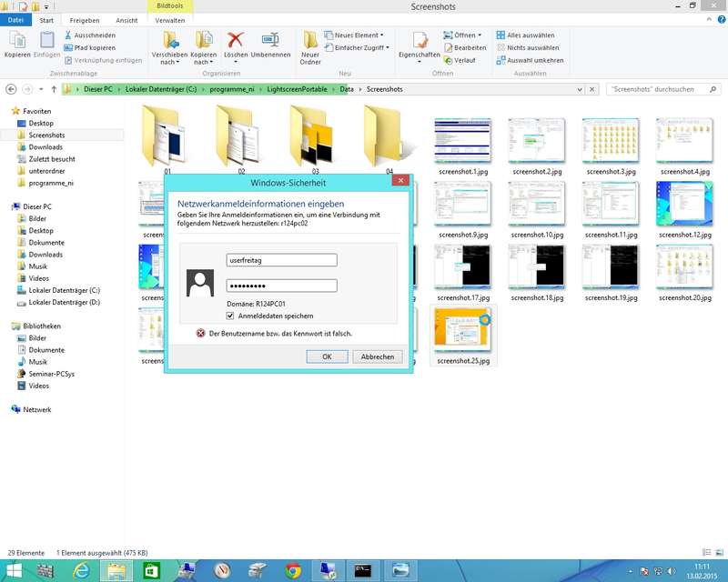This screenshot has width=728, height=582.
Task: Open the Freigeben ribbon tab
Action: pyautogui.click(x=85, y=19)
